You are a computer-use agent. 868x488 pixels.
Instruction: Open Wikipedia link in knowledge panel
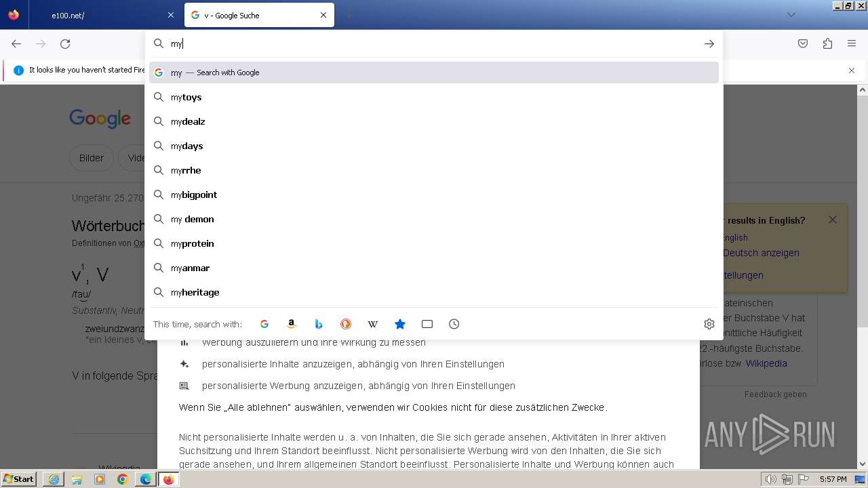(x=766, y=363)
